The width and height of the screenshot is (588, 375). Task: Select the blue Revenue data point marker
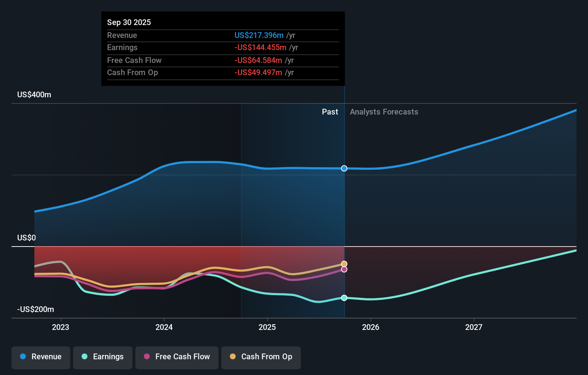coord(344,168)
